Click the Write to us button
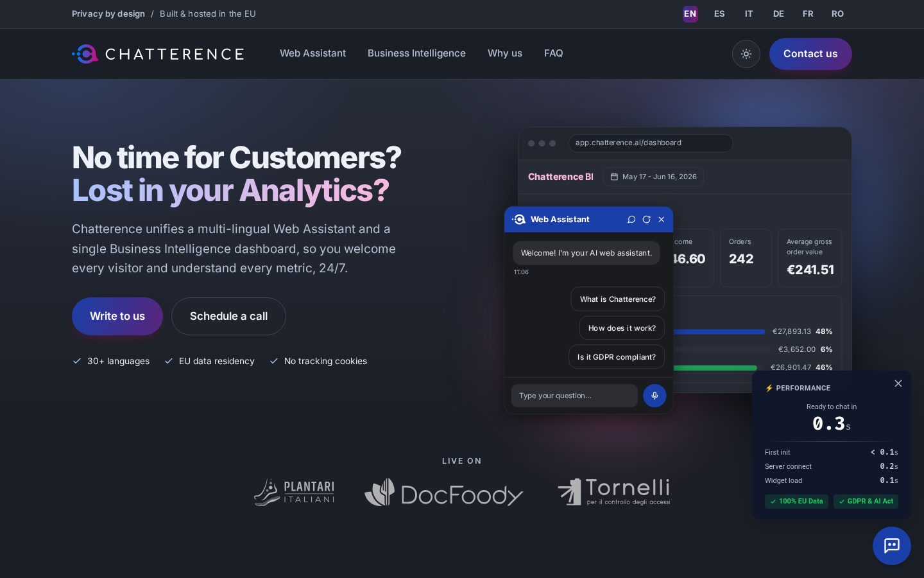The height and width of the screenshot is (578, 924). pos(117,316)
